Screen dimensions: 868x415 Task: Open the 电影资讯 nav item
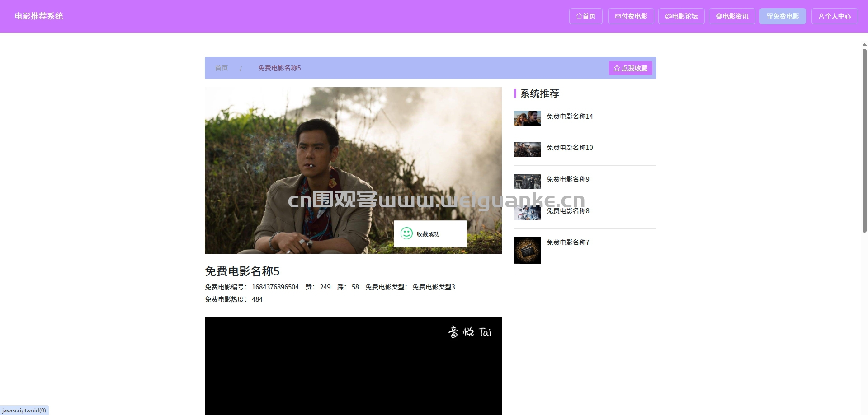point(732,16)
